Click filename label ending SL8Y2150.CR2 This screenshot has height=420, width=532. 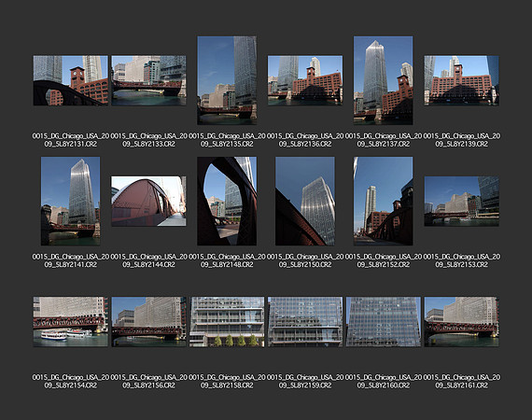305,260
